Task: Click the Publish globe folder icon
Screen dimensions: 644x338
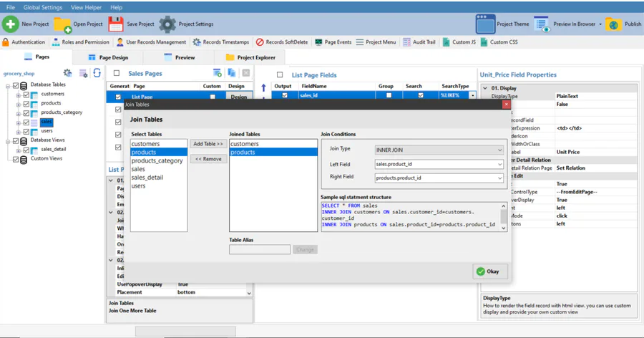Action: point(613,24)
